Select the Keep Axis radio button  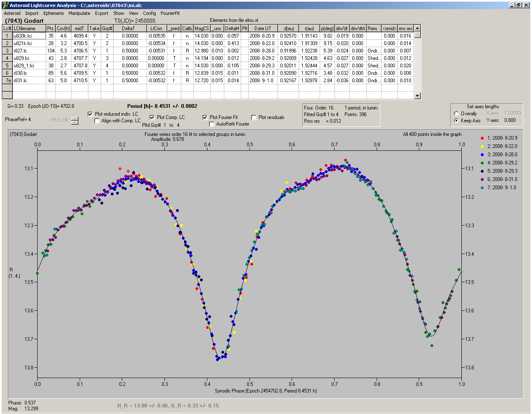(x=456, y=121)
